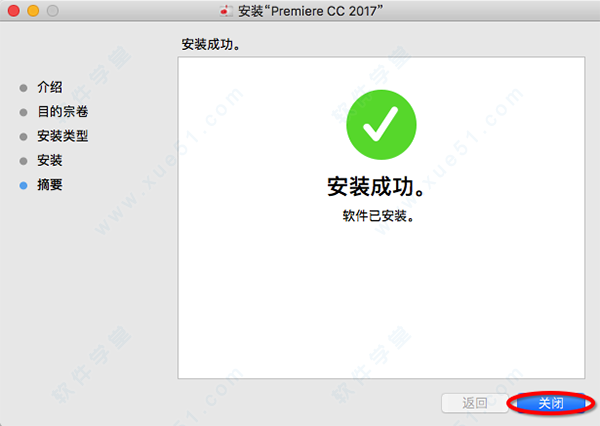Click the 软件已安装。 subtitle text
Screen dimensions: 600x426
point(378,216)
